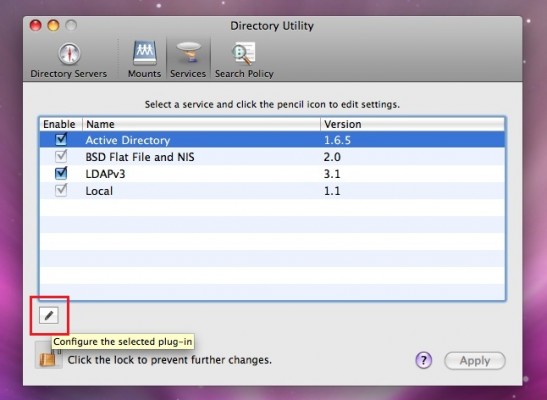The width and height of the screenshot is (547, 400).
Task: Sort services by the Name column header
Action: coord(201,124)
